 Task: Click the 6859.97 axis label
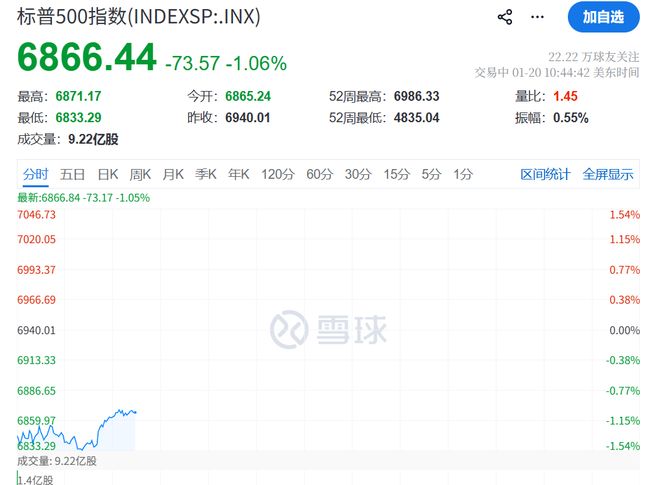(x=36, y=421)
